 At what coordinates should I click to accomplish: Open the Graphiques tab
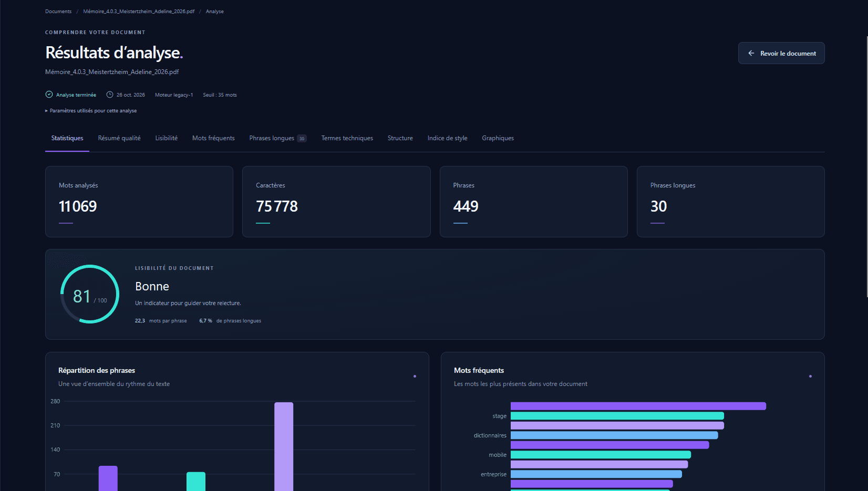(498, 138)
